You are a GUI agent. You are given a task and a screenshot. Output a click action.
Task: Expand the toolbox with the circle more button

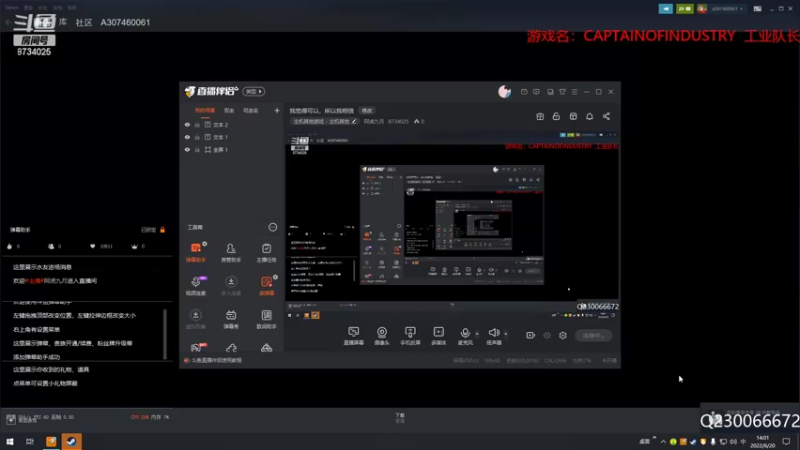pos(273,227)
